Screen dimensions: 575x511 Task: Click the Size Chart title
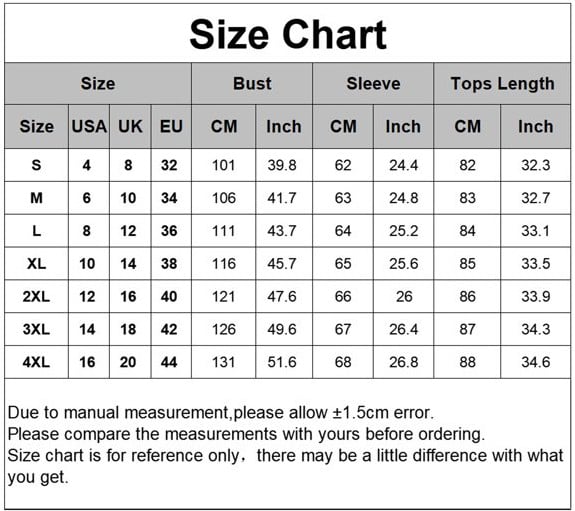[288, 34]
